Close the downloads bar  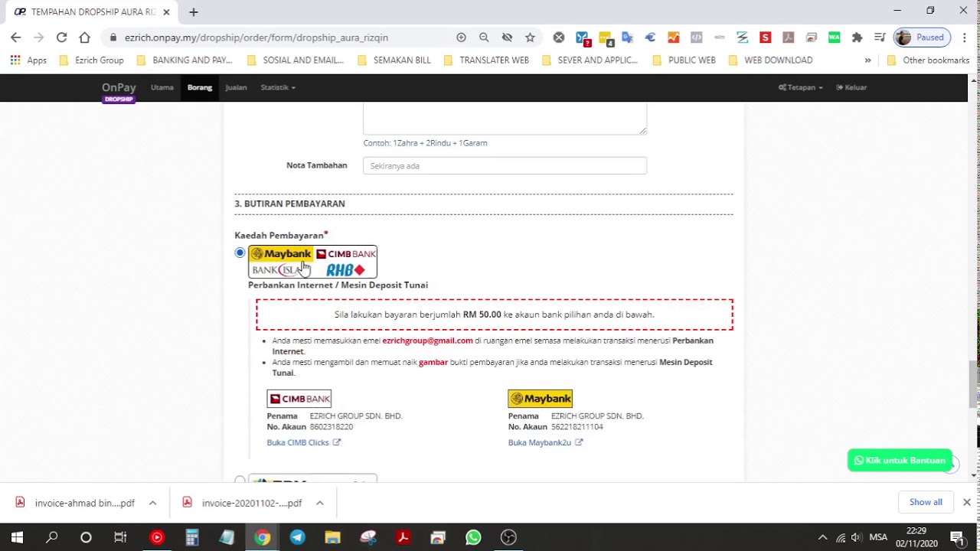pos(966,502)
